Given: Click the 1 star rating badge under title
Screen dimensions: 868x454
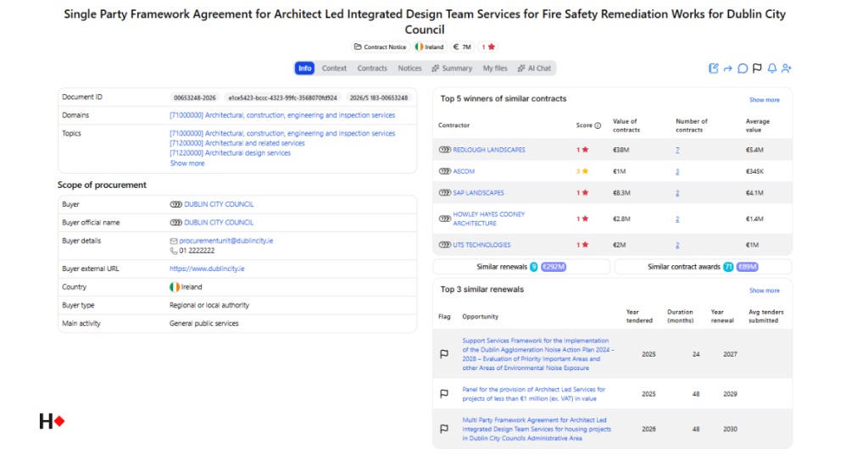Looking at the screenshot, I should (x=488, y=47).
